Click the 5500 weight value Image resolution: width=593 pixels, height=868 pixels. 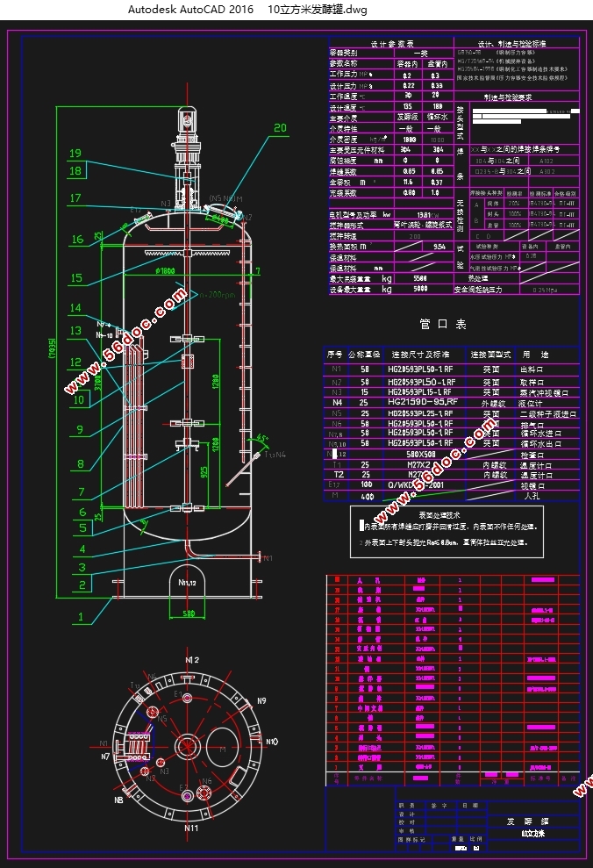pyautogui.click(x=420, y=279)
